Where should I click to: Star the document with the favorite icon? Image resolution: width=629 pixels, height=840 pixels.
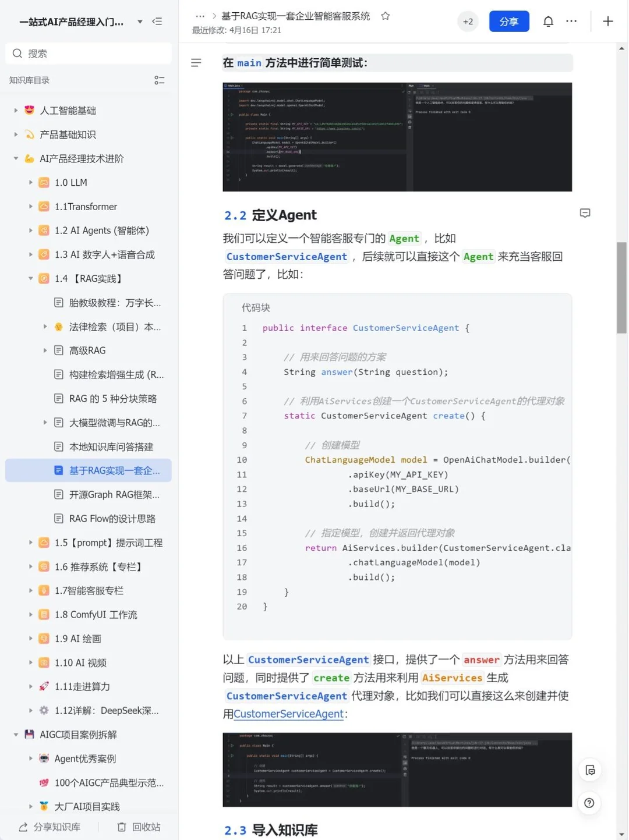[385, 16]
